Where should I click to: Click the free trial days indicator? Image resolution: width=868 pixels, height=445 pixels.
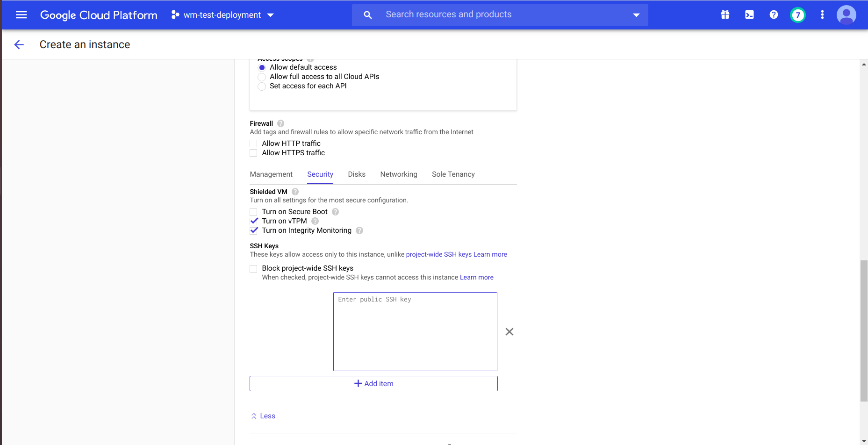tap(797, 14)
